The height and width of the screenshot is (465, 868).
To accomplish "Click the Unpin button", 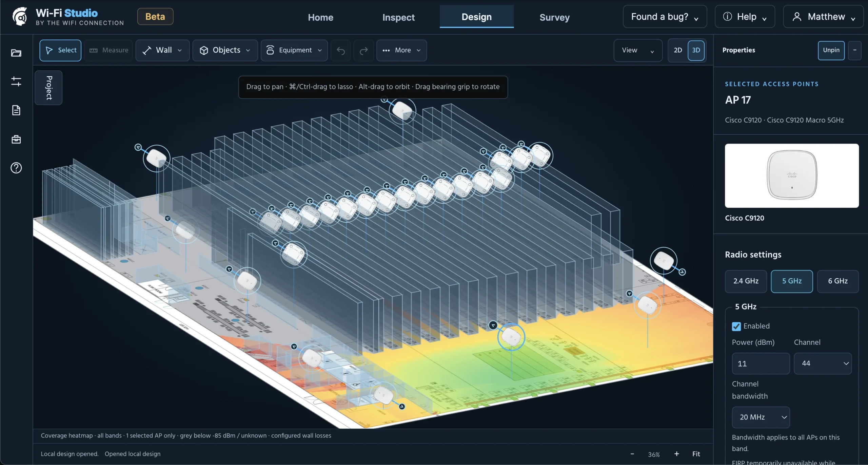I will 831,50.
